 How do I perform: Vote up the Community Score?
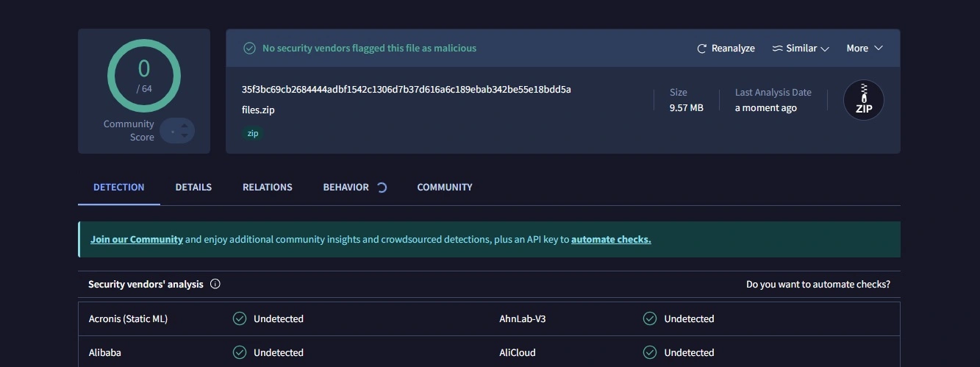coord(185,125)
